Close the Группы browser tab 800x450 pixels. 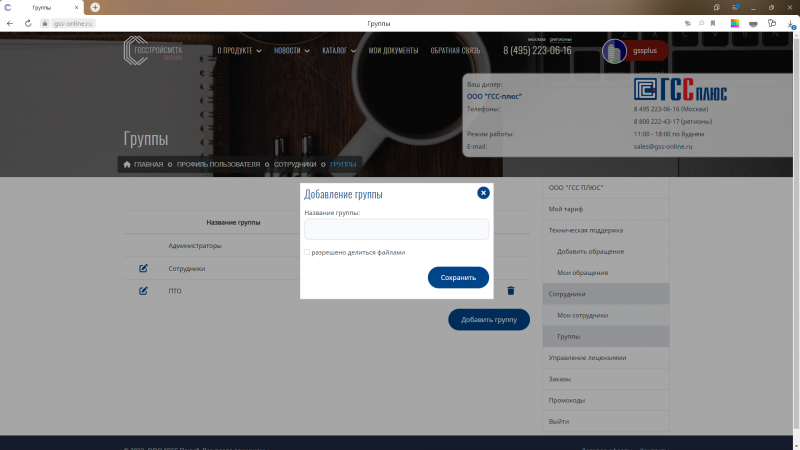pos(77,8)
